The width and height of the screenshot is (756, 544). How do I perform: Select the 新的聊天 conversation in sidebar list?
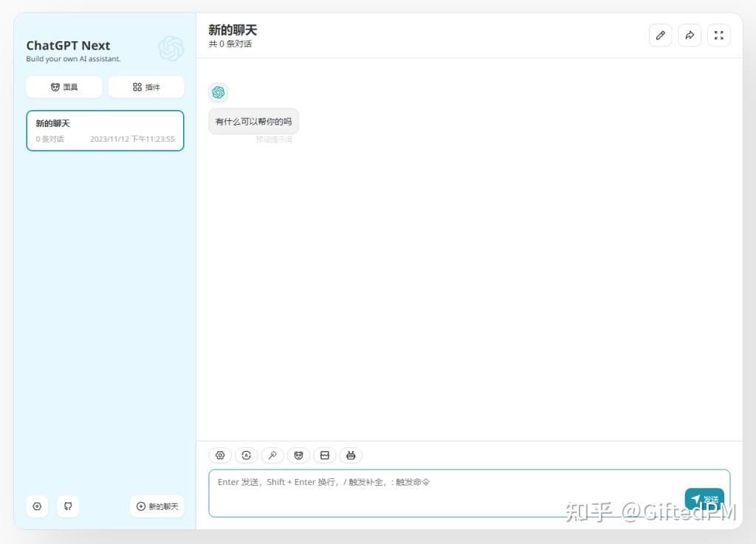pyautogui.click(x=105, y=131)
